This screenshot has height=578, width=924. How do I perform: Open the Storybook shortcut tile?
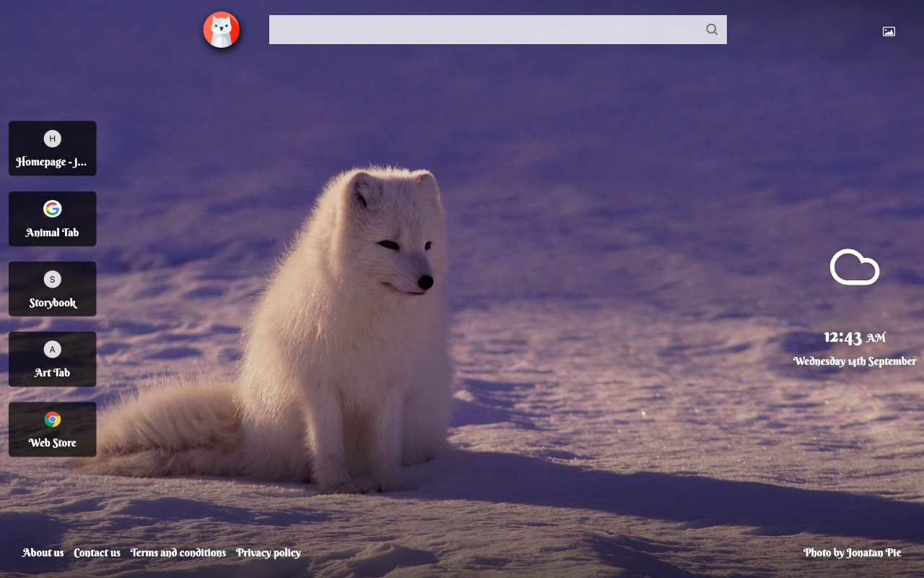[52, 289]
